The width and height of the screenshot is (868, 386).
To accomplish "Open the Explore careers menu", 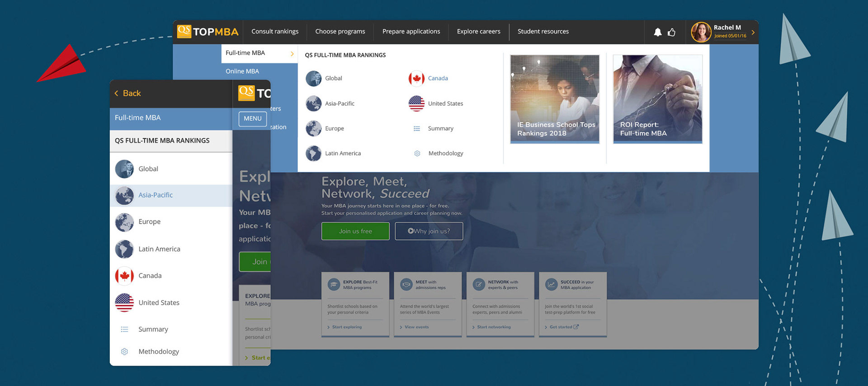I will point(478,32).
